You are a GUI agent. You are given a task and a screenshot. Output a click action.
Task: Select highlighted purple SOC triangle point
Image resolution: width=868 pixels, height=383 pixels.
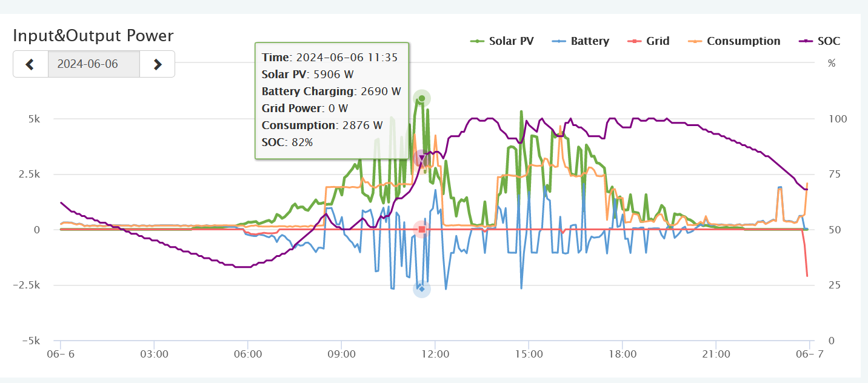pos(422,158)
